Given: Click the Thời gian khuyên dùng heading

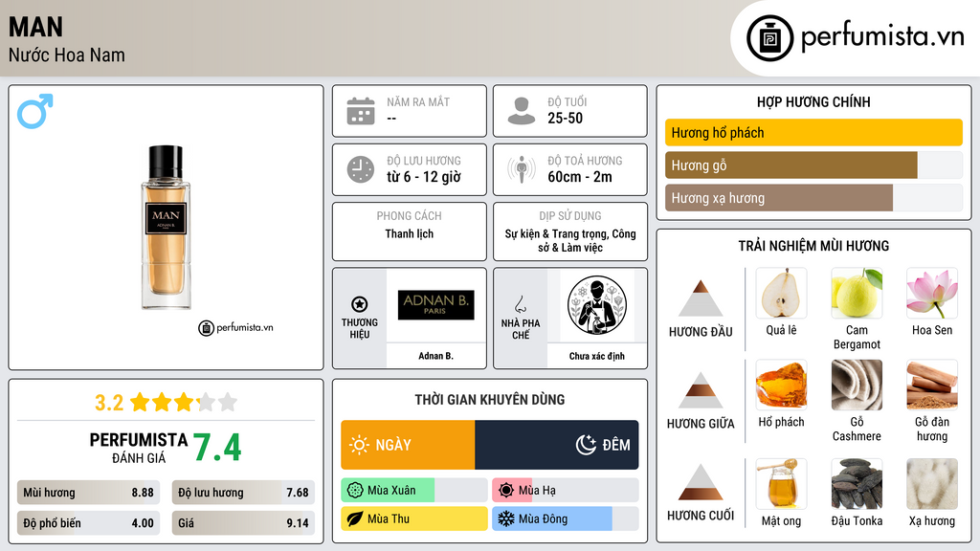Looking at the screenshot, I should [490, 399].
